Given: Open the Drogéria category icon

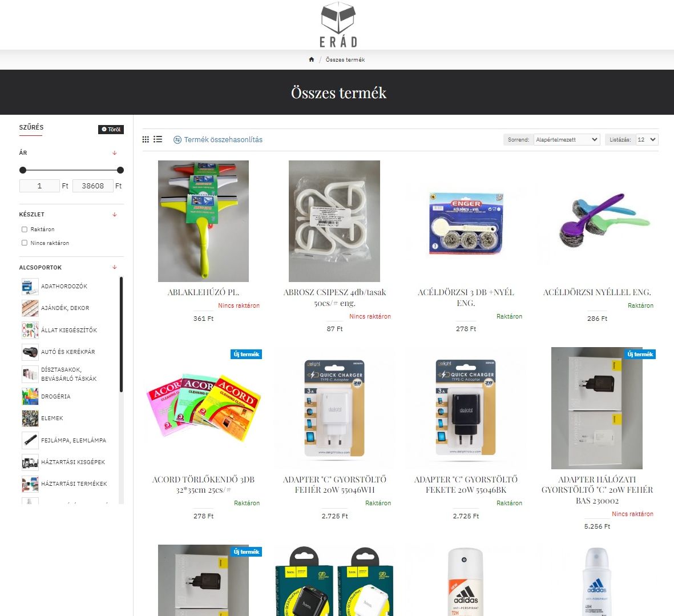Looking at the screenshot, I should [30, 396].
